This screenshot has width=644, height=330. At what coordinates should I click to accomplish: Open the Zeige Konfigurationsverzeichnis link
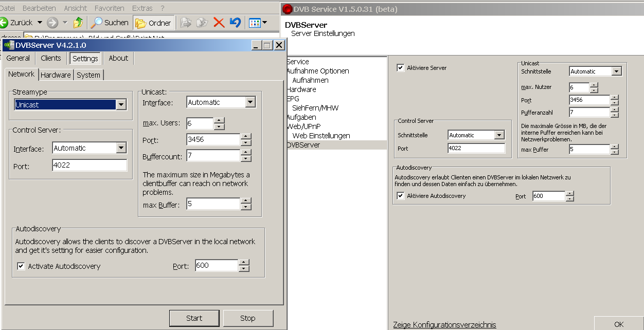(444, 325)
